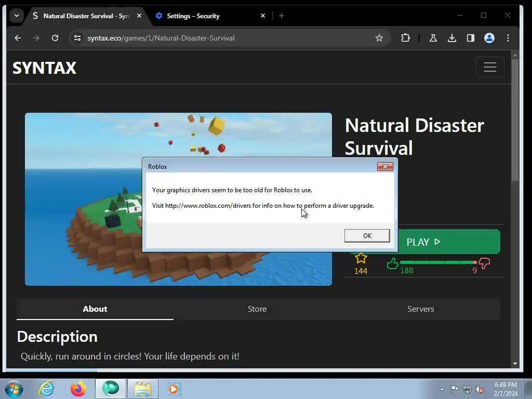The width and height of the screenshot is (532, 399).
Task: Go back in browser history
Action: tap(18, 38)
